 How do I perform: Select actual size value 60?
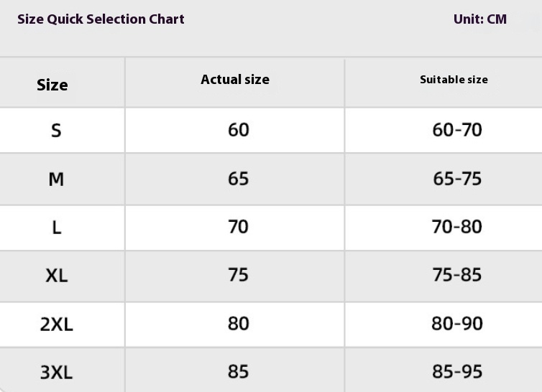click(x=238, y=129)
